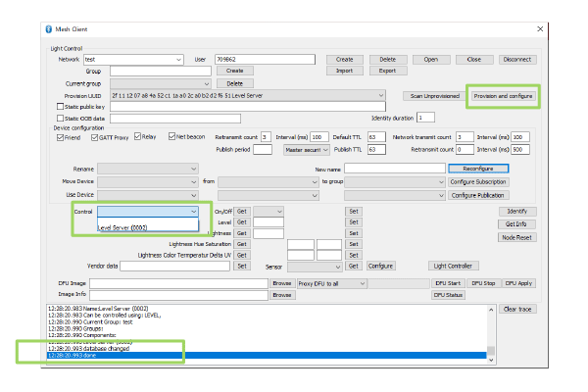Open the Move Device dropdown
This screenshot has height=392, width=588.
point(148,182)
